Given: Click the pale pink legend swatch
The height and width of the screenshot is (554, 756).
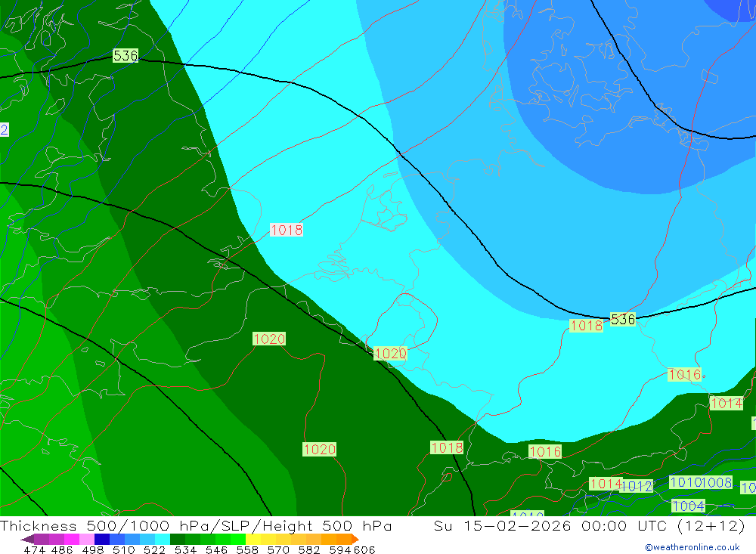Looking at the screenshot, I should [x=87, y=539].
